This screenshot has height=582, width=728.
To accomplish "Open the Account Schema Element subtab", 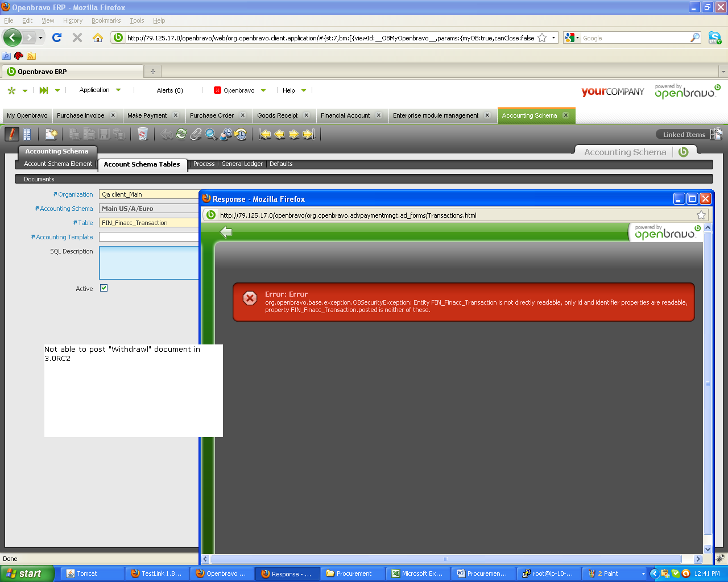I will pyautogui.click(x=58, y=164).
